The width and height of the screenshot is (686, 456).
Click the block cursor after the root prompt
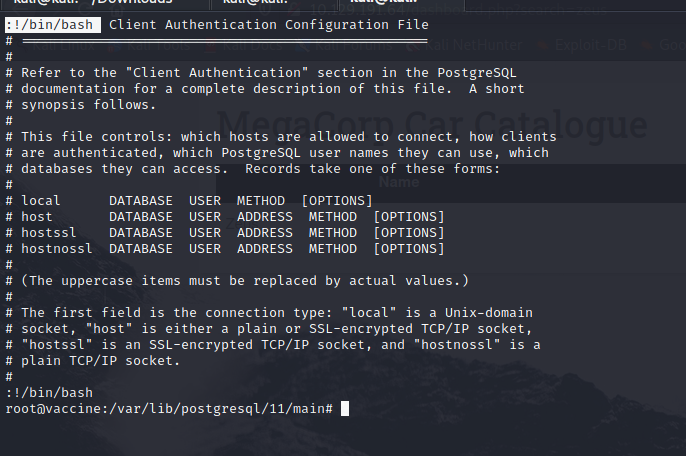[345, 409]
